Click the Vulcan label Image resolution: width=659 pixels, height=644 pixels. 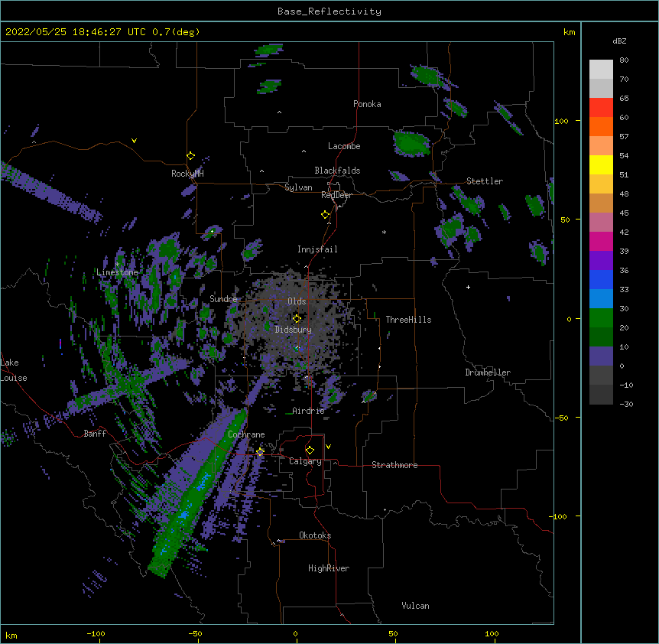(x=415, y=606)
